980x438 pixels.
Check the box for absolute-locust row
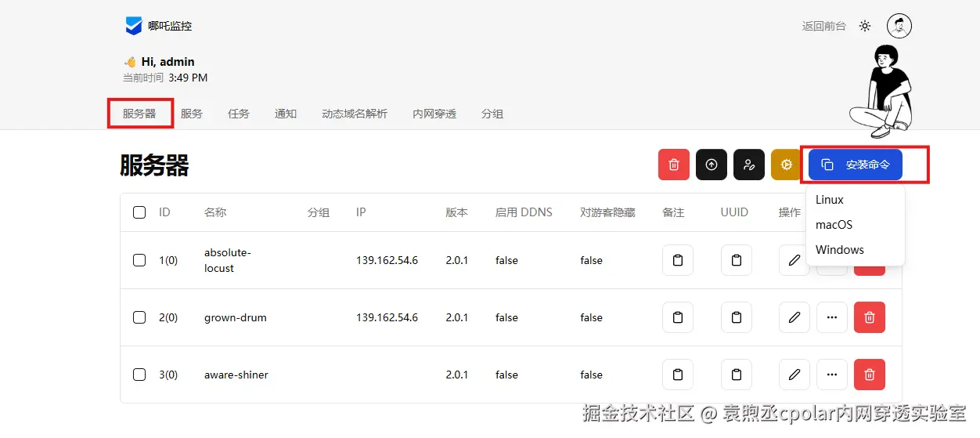(x=139, y=260)
